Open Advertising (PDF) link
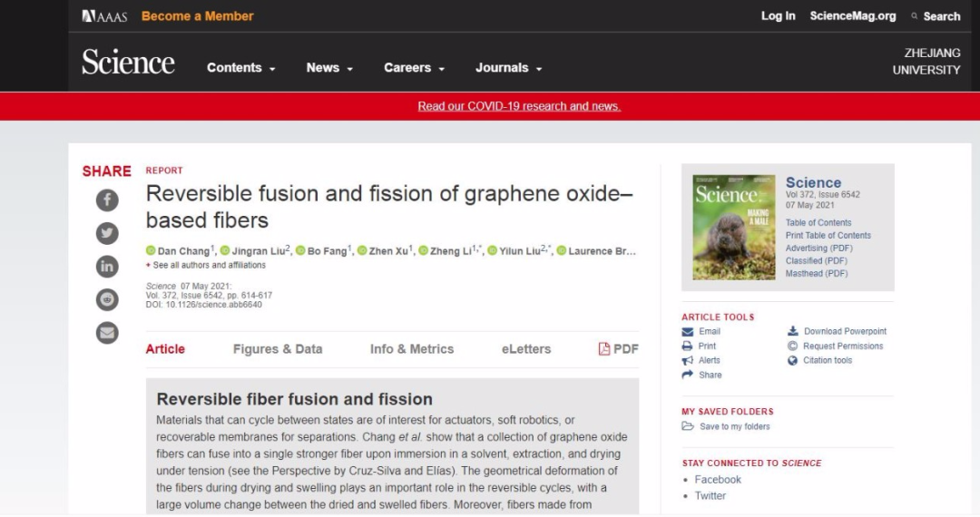The image size is (980, 517). [x=818, y=248]
